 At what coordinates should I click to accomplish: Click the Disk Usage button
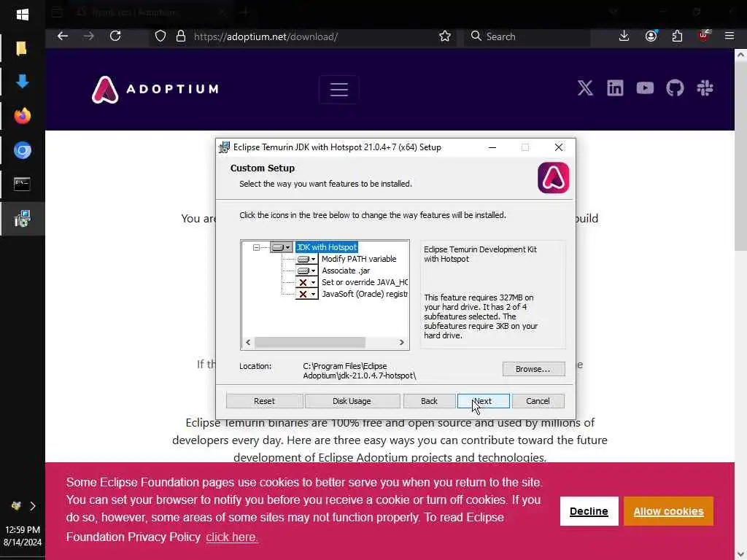click(352, 401)
